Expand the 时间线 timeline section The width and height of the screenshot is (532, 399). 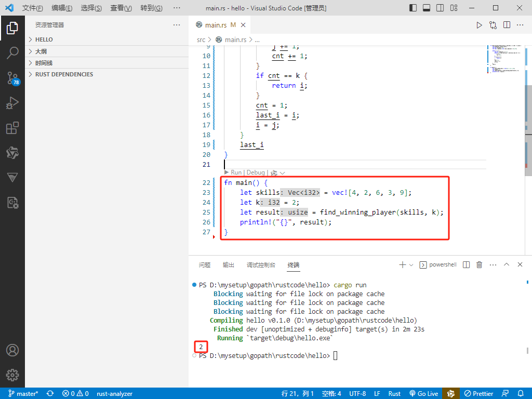click(107, 63)
